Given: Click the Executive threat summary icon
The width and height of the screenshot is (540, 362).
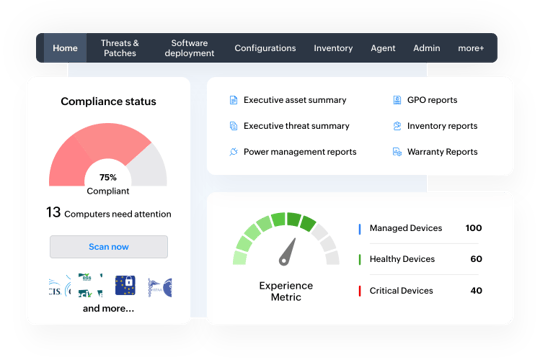Looking at the screenshot, I should 233,126.
